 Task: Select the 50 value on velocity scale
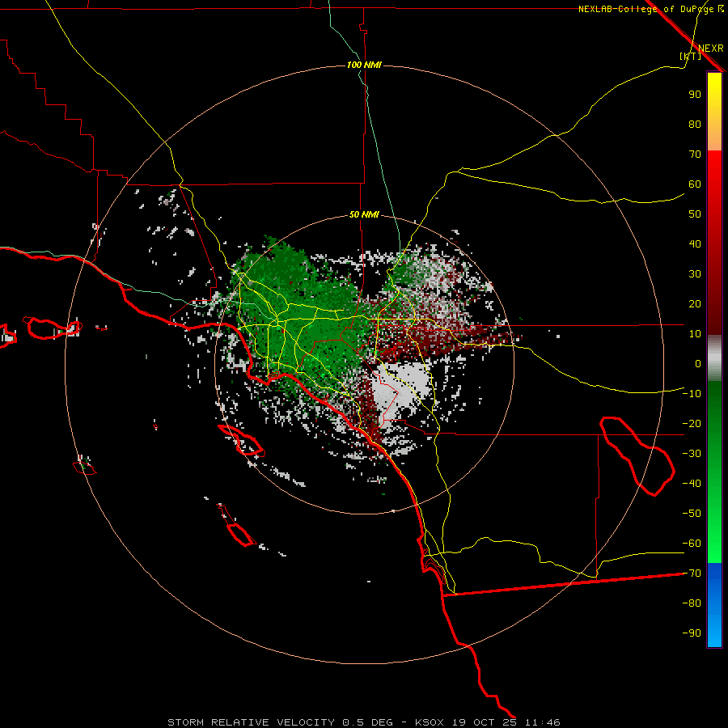pos(695,214)
